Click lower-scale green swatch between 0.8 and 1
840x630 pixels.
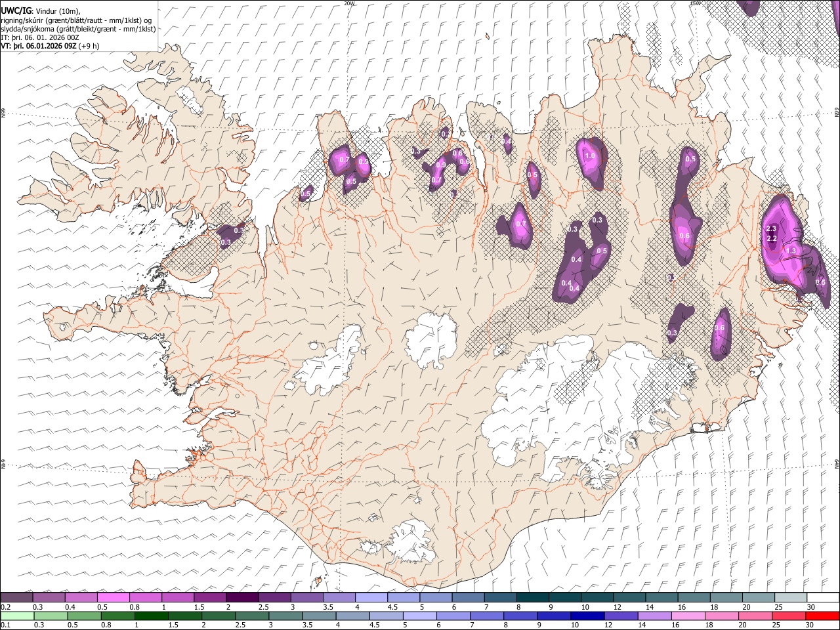[117, 616]
